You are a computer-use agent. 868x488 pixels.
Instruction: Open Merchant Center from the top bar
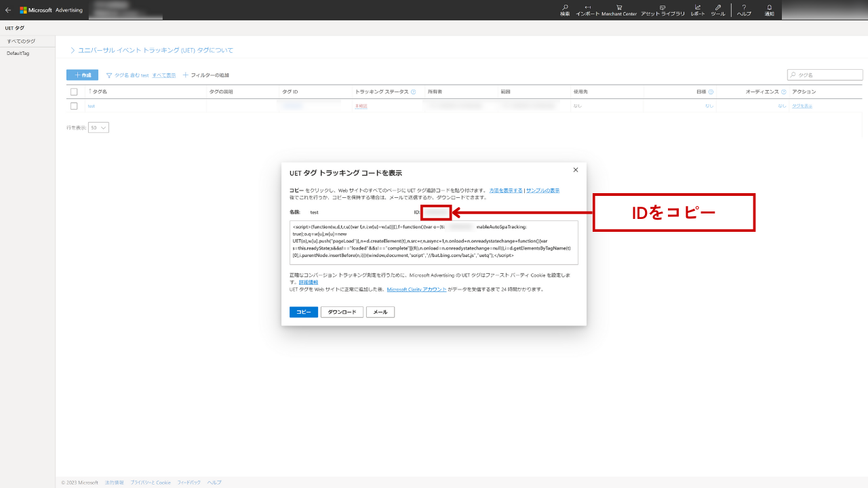tap(619, 10)
